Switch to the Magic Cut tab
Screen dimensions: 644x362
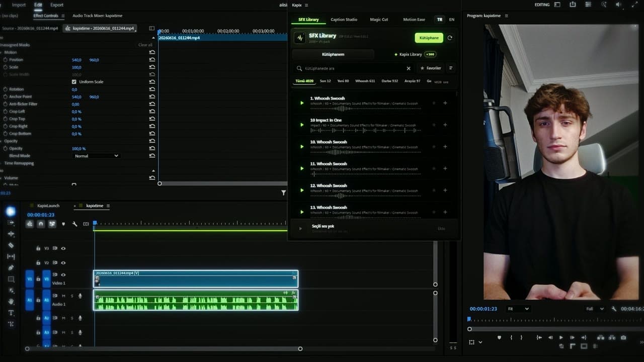point(379,20)
